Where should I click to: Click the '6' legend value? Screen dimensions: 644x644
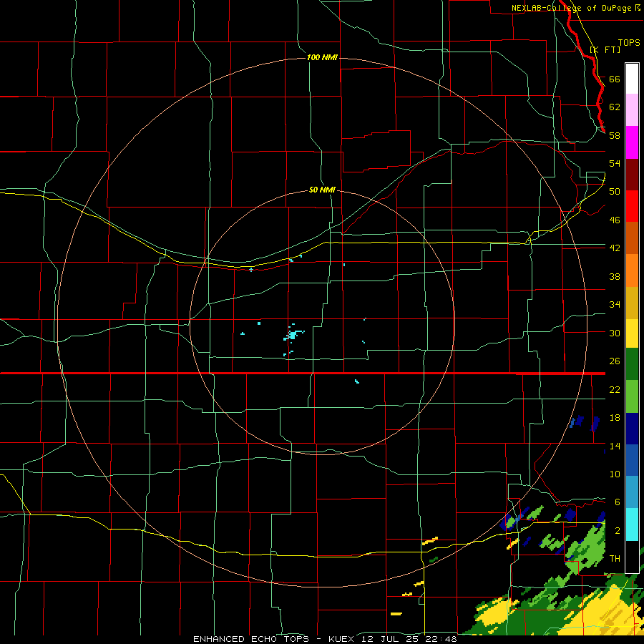tap(617, 502)
